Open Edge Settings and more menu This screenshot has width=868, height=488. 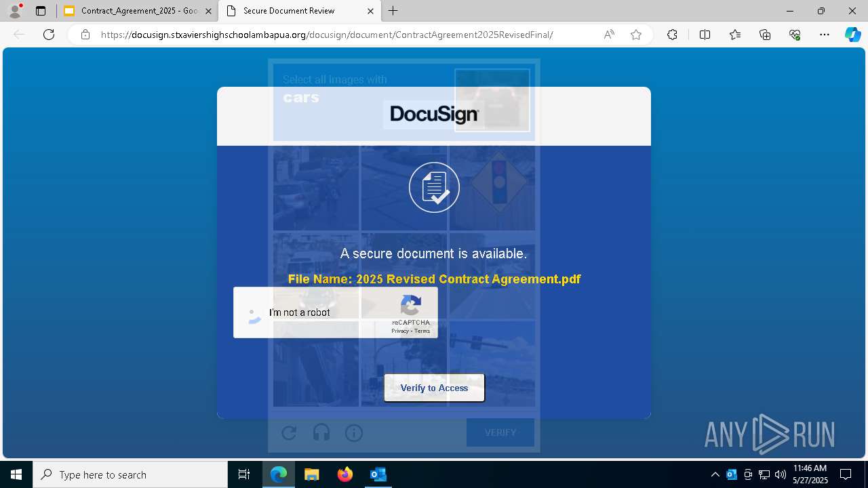(825, 35)
